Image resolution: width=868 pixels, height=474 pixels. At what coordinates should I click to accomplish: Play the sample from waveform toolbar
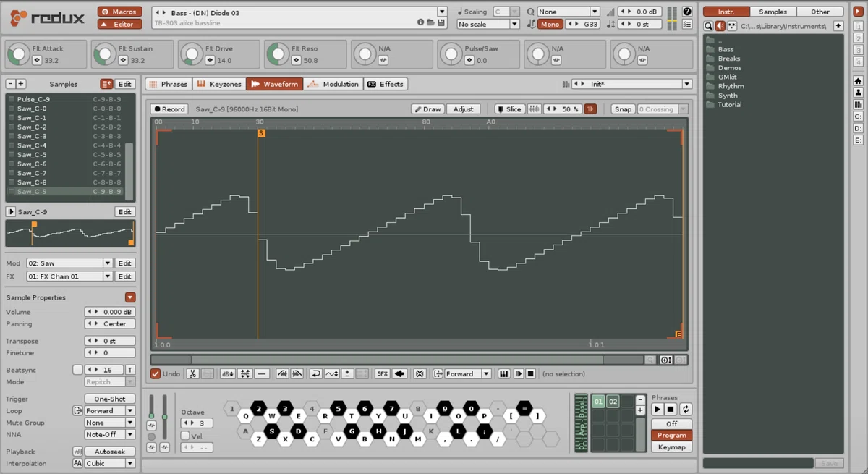tap(519, 374)
